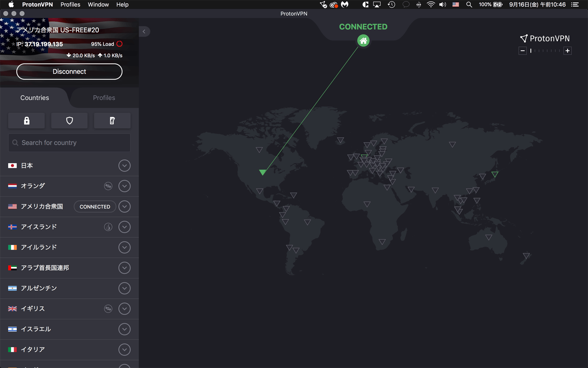Screen dimensions: 588x368
Task: Expand the オランダ server list
Action: pos(124,186)
